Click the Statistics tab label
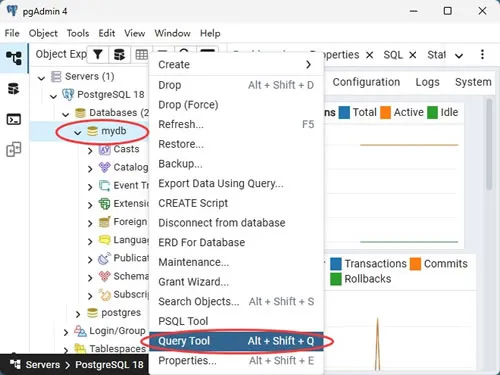The width and height of the screenshot is (500, 375). [x=436, y=55]
